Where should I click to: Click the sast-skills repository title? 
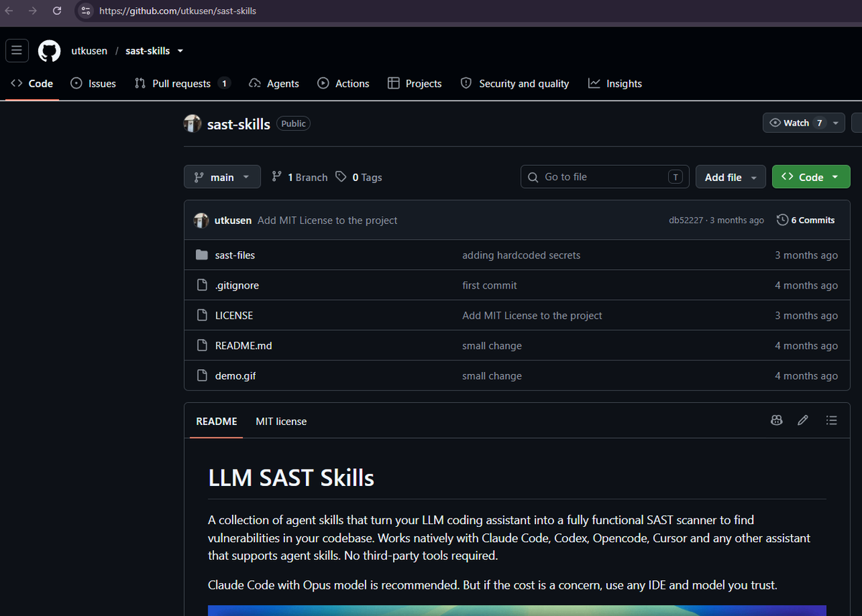238,124
